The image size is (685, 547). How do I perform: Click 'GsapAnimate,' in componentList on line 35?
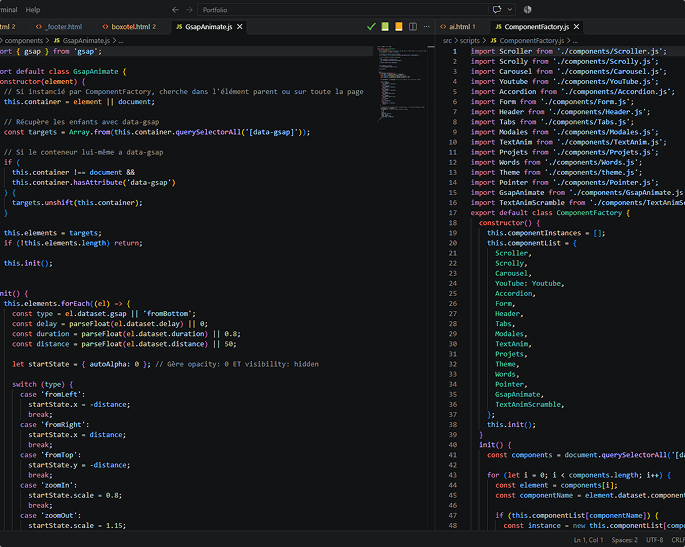[x=519, y=395]
